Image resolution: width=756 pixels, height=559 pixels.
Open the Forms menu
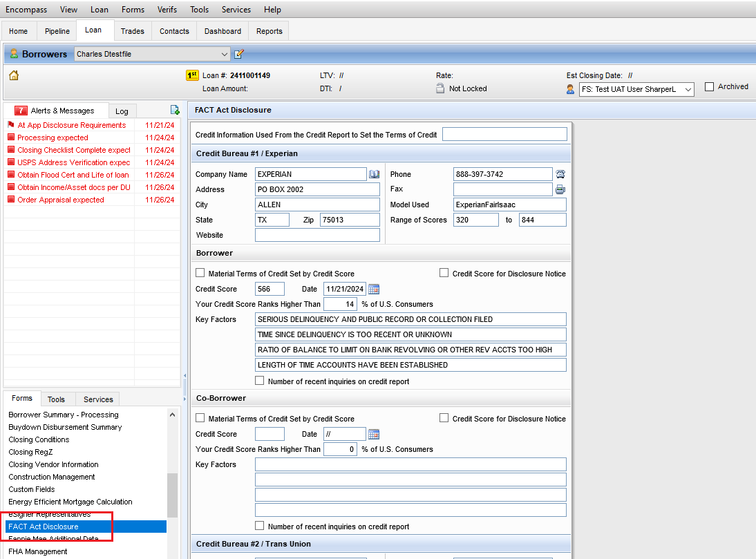pyautogui.click(x=133, y=10)
